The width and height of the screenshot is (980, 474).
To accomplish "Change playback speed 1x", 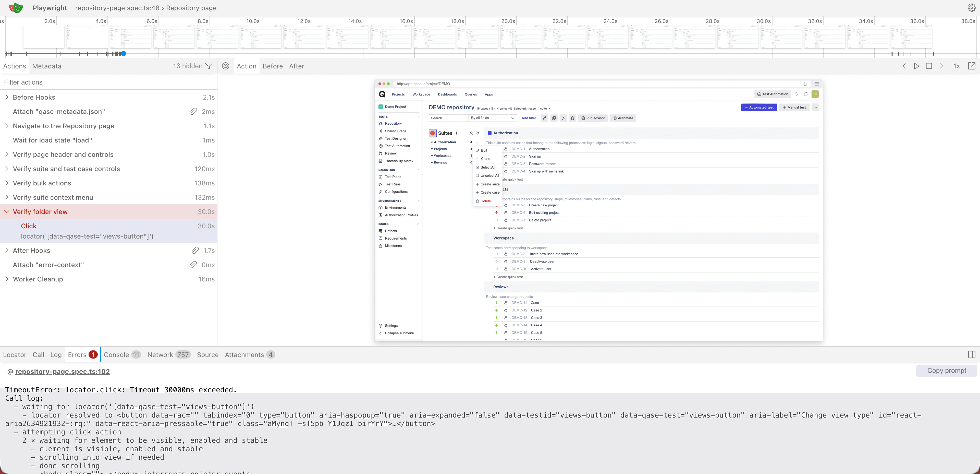I will (957, 66).
